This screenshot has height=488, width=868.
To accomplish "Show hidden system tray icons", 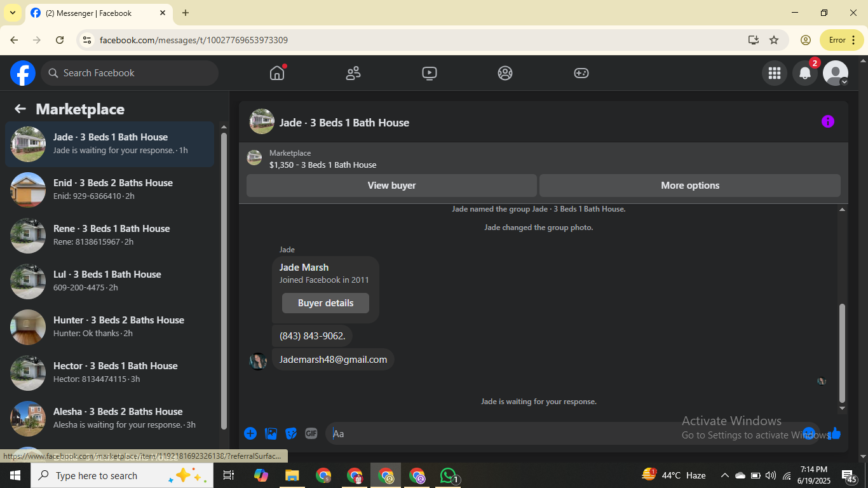I will 724,475.
